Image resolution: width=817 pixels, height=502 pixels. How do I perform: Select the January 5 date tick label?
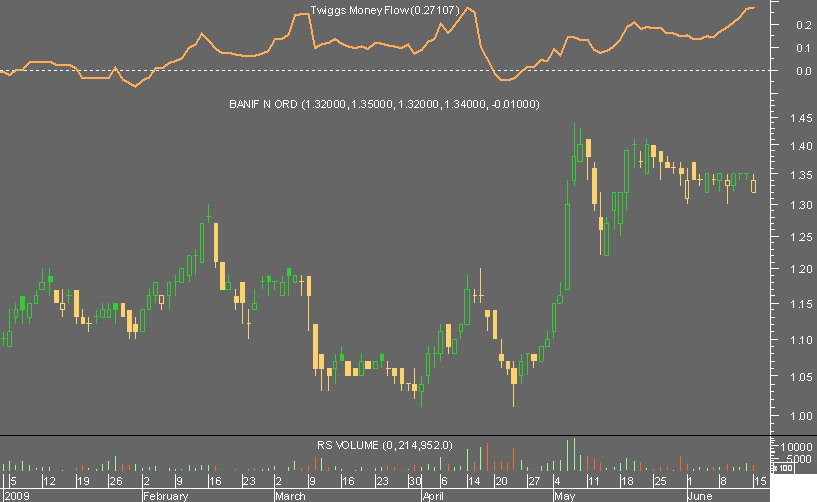(x=13, y=481)
